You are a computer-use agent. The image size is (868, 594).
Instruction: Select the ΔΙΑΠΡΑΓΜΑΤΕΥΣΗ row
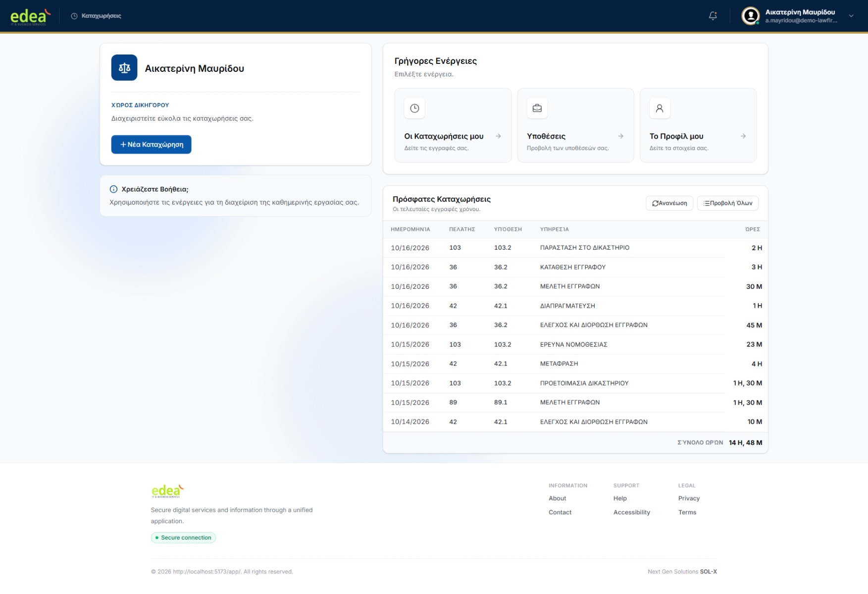[x=575, y=306]
